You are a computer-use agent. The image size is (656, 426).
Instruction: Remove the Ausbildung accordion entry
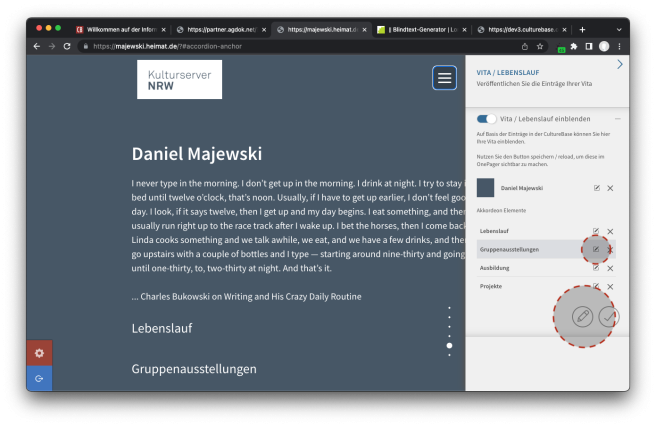coord(610,268)
